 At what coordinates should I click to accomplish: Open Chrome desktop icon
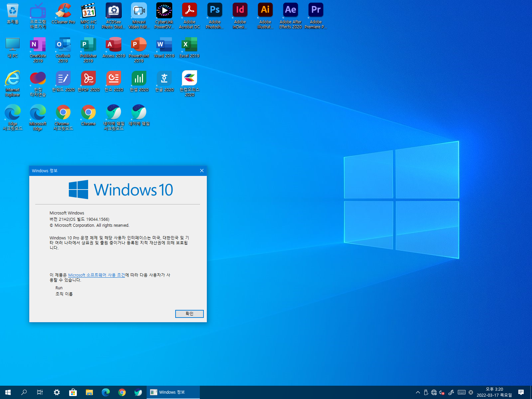coord(88,115)
